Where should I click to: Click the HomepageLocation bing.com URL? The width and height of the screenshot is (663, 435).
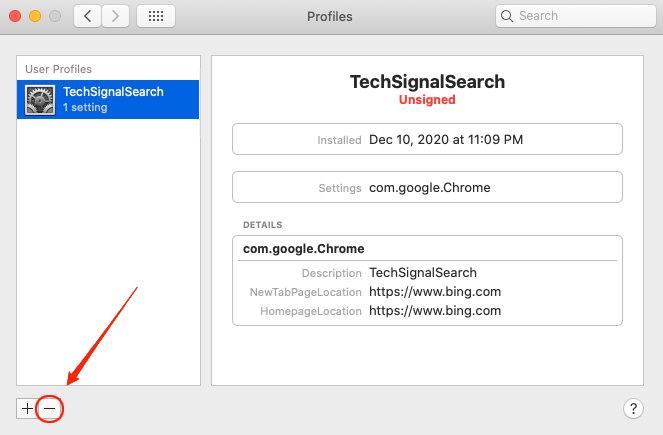435,311
